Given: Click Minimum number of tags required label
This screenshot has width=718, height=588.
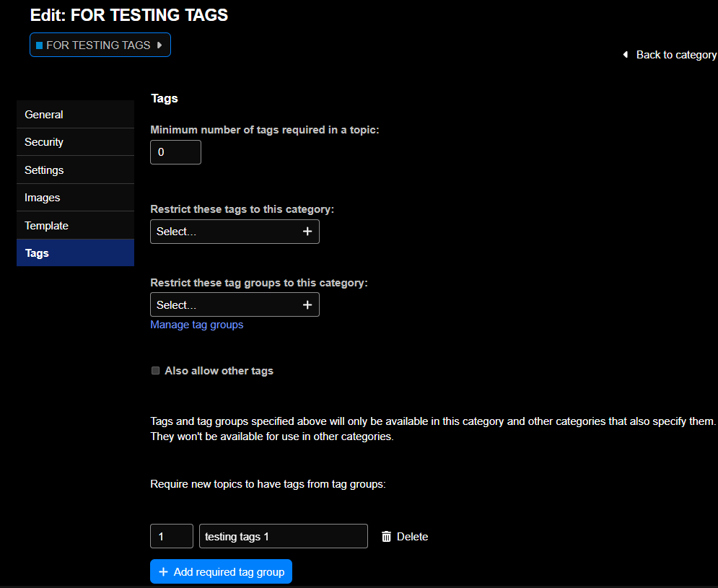Looking at the screenshot, I should pos(265,130).
